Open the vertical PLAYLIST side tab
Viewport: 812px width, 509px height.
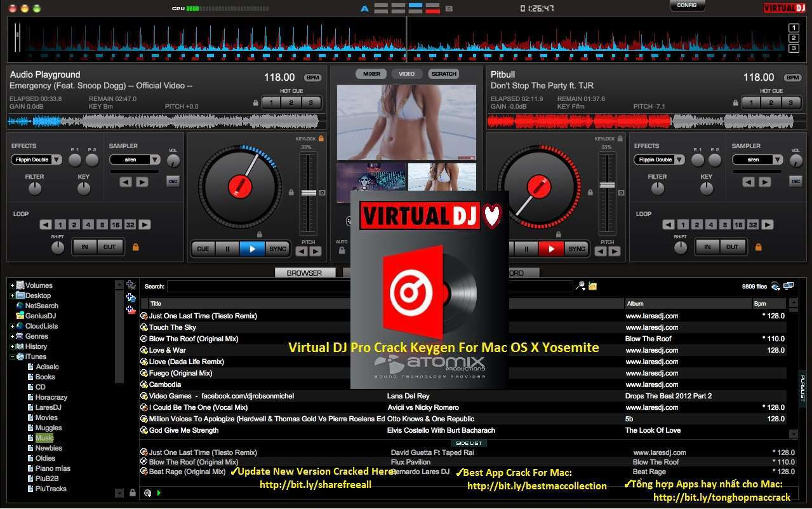point(802,388)
